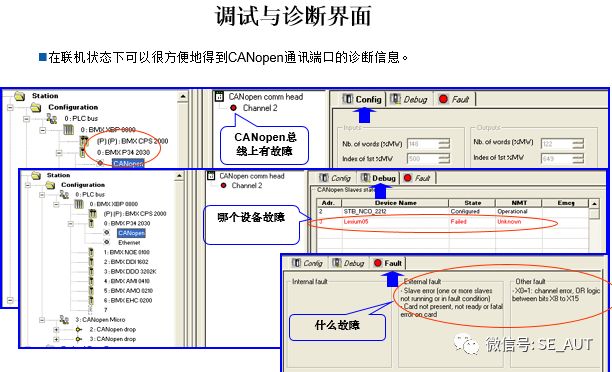Collapse 3: CANopen Micro node
This screenshot has height=372, width=612.
pyautogui.click(x=42, y=320)
